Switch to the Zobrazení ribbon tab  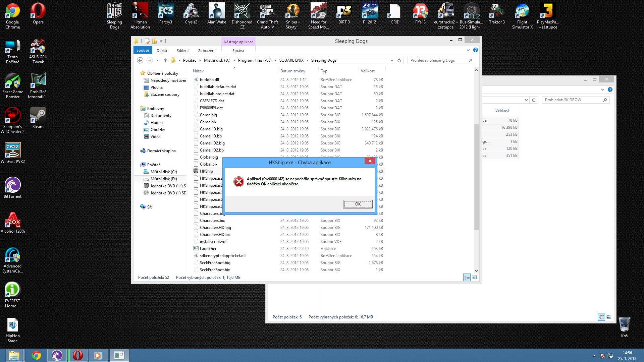tap(207, 51)
